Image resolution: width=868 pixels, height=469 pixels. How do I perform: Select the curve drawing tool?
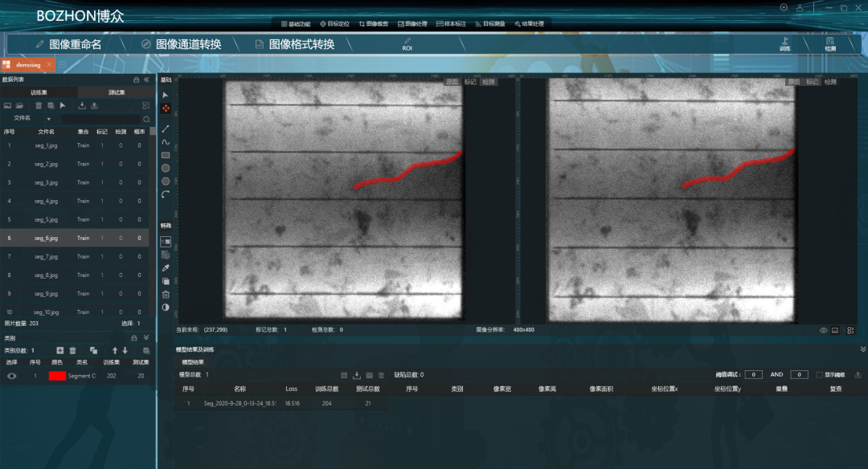pos(166,142)
